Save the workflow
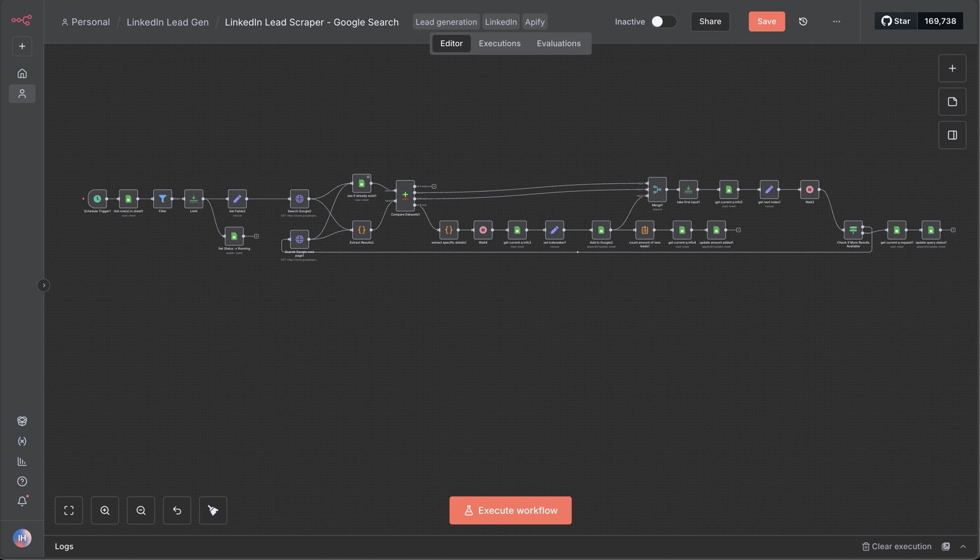 pyautogui.click(x=766, y=21)
